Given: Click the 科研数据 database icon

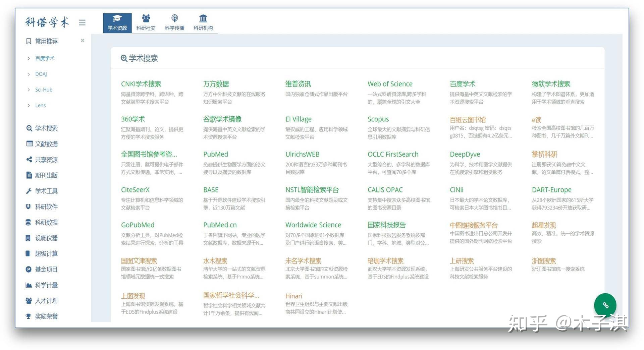Looking at the screenshot, I should 29,222.
